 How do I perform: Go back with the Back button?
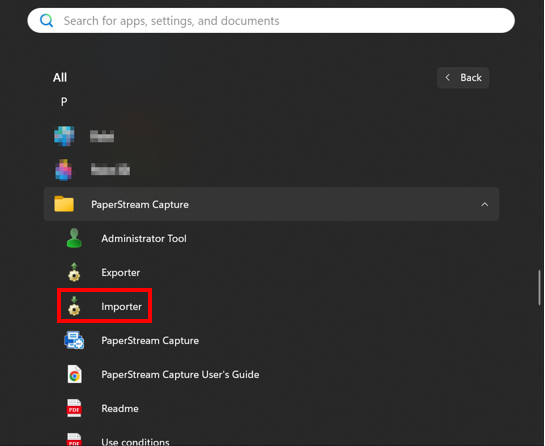[463, 78]
